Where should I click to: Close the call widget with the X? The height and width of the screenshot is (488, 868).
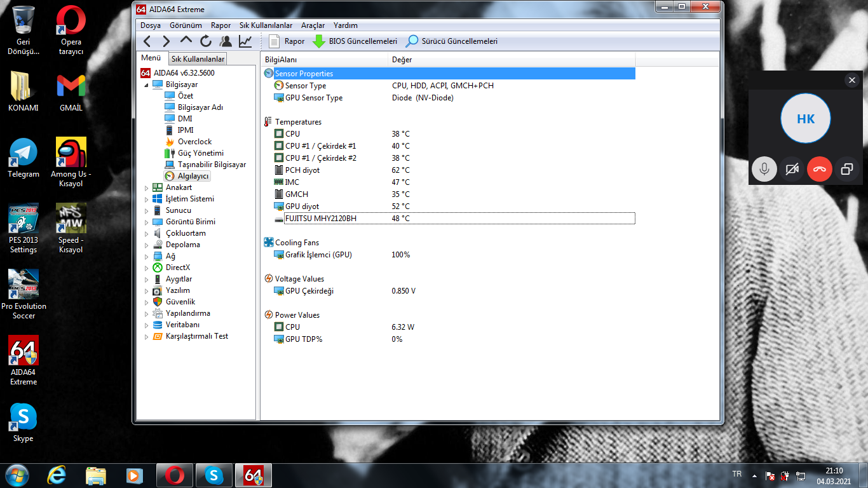(852, 80)
